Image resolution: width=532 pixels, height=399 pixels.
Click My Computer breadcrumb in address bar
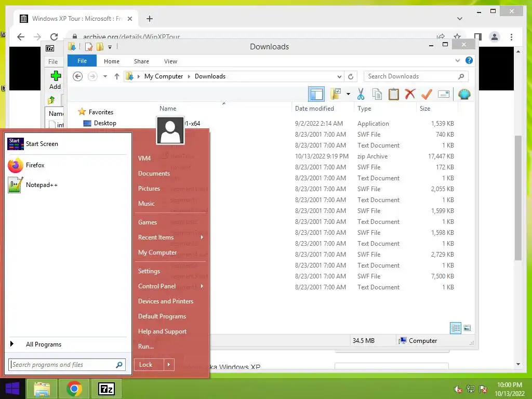(164, 76)
